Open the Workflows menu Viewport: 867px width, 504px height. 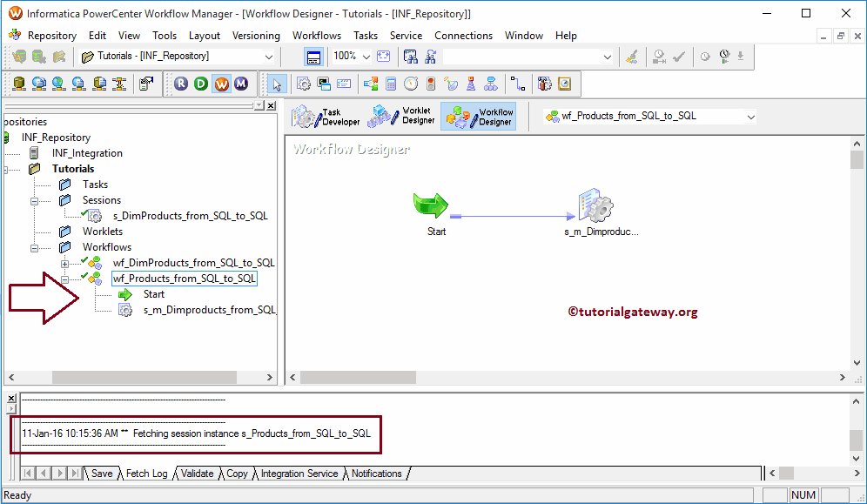316,36
